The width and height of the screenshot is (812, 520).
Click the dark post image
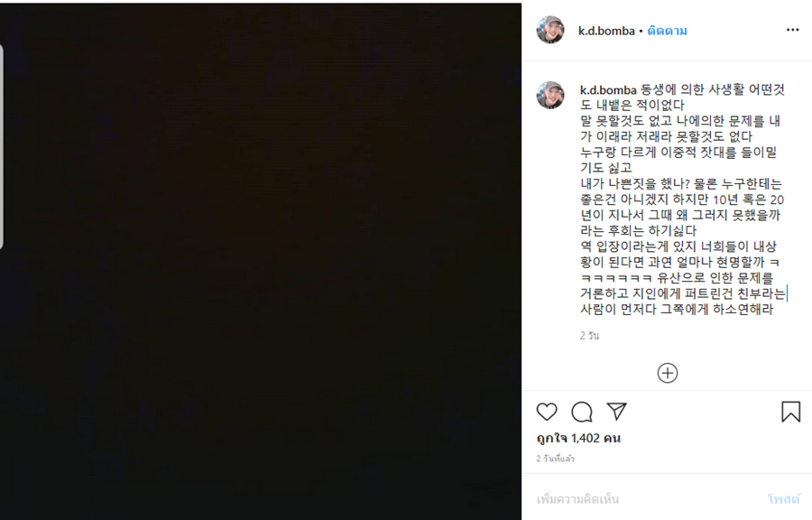[261, 261]
